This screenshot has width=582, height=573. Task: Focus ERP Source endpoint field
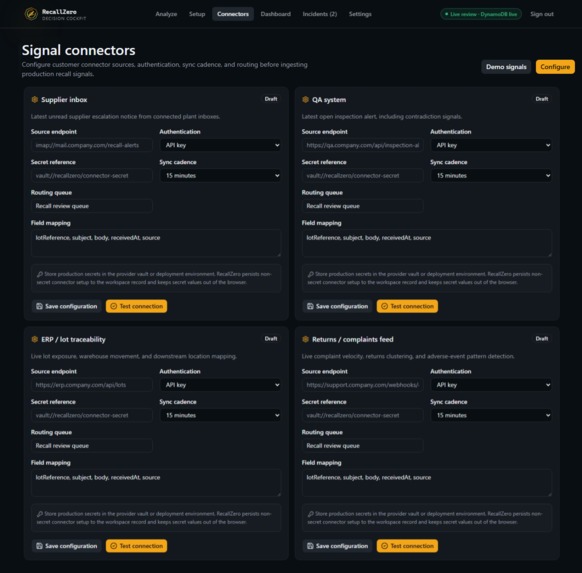click(x=92, y=385)
